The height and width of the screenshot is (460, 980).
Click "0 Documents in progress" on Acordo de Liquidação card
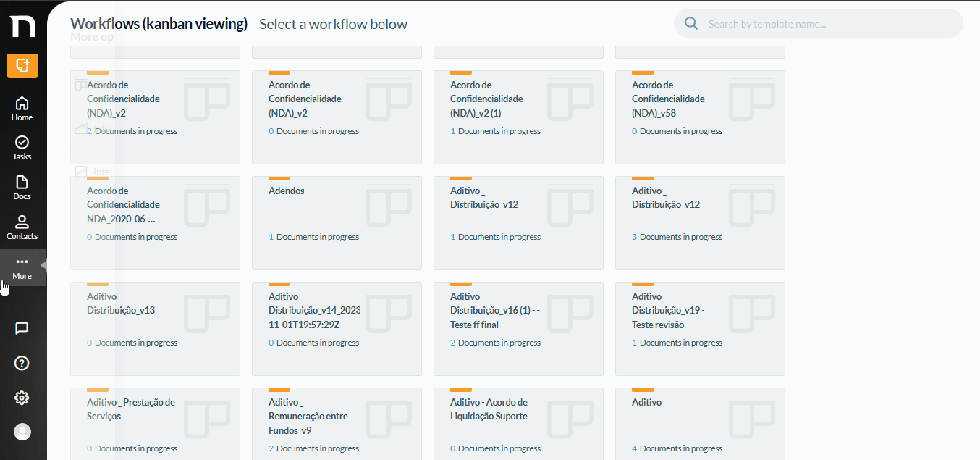pos(495,448)
